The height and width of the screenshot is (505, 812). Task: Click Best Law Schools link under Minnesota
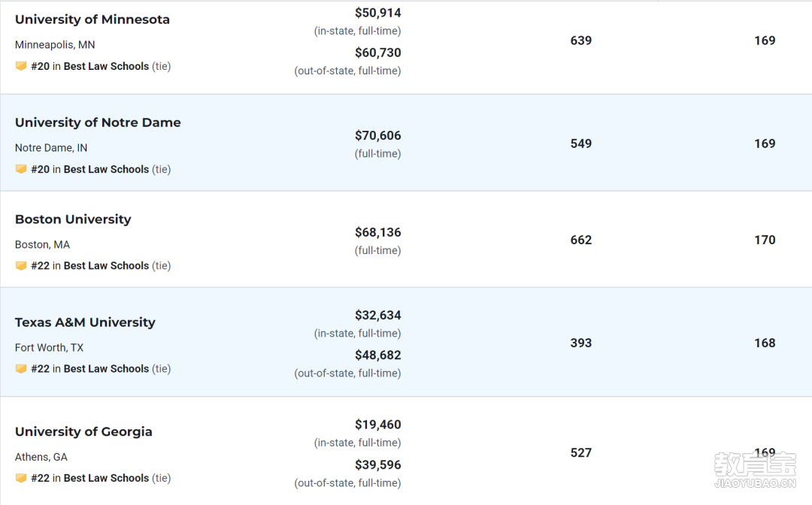tap(106, 66)
